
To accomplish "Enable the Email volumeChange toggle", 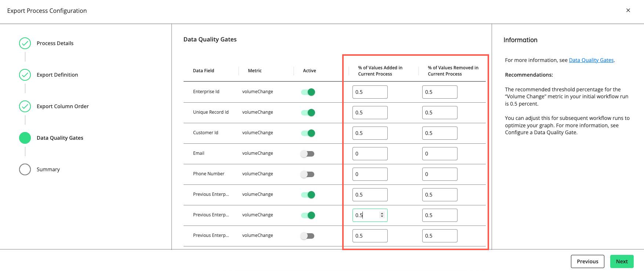I will (x=307, y=154).
